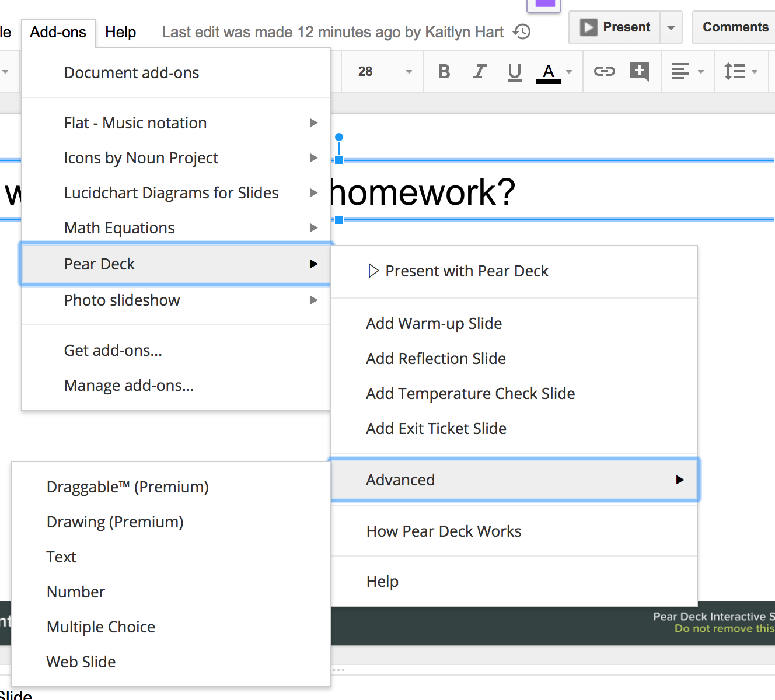Expand Lucidchart Diagrams for Slides submenu
Screen dimensions: 775x700
click(176, 193)
